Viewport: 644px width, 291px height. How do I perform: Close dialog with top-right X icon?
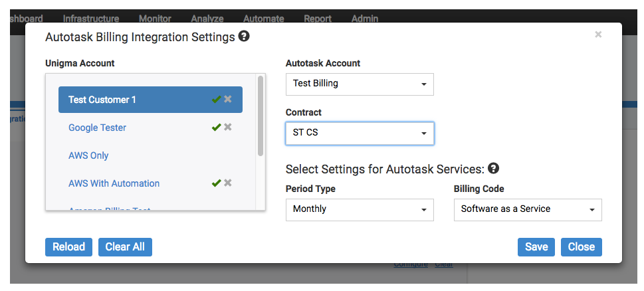[x=598, y=35]
